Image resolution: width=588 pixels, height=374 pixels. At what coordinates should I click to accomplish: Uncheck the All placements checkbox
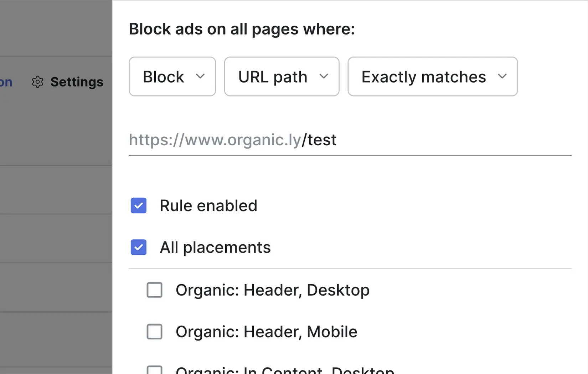pos(139,247)
